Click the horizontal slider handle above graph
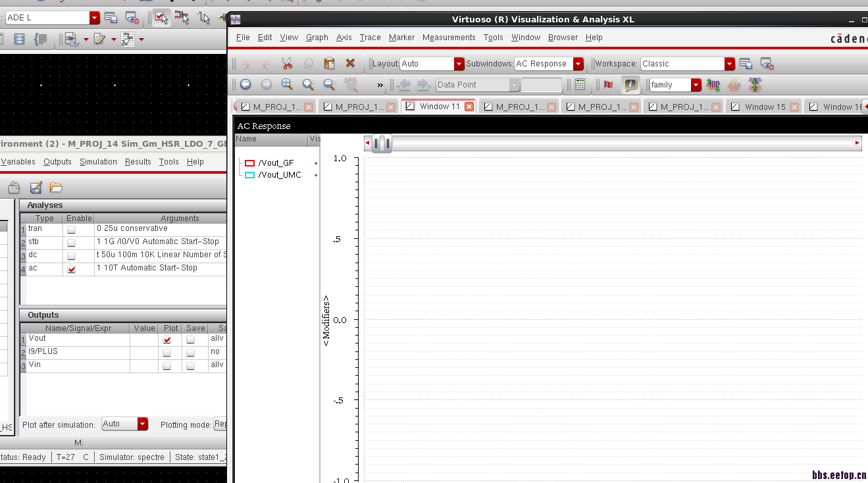The image size is (868, 483). tap(382, 143)
